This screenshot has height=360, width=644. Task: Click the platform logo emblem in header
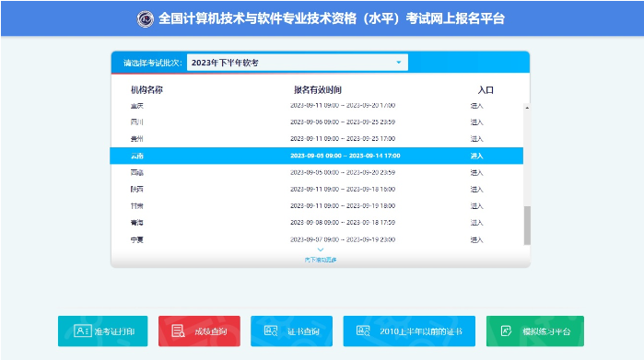[x=145, y=19]
